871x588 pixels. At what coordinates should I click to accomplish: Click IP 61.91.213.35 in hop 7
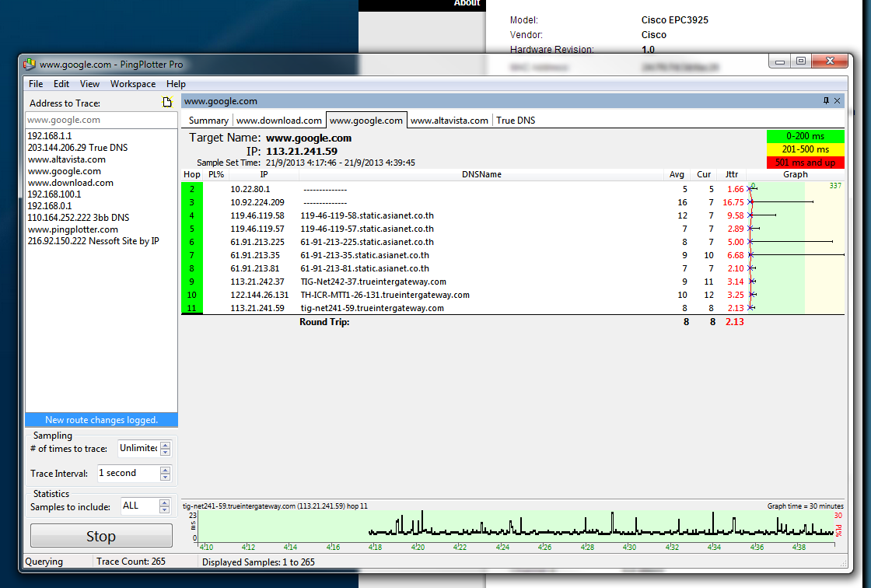pyautogui.click(x=255, y=256)
